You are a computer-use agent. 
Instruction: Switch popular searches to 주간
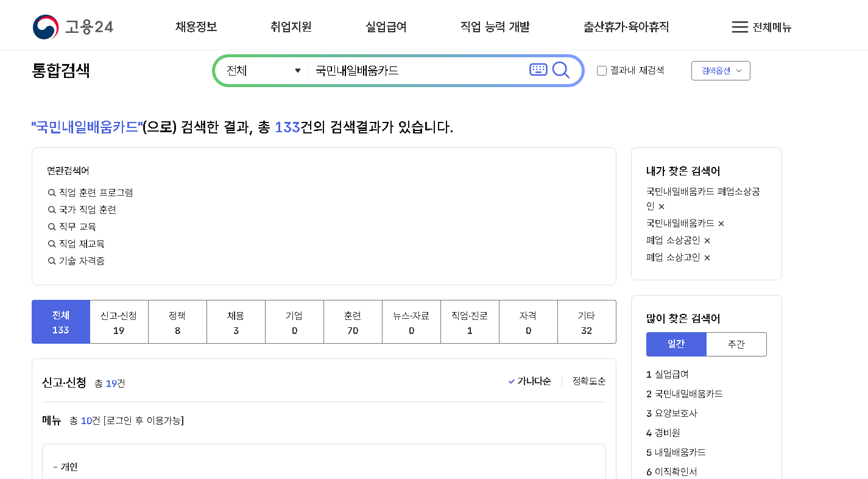click(x=736, y=344)
